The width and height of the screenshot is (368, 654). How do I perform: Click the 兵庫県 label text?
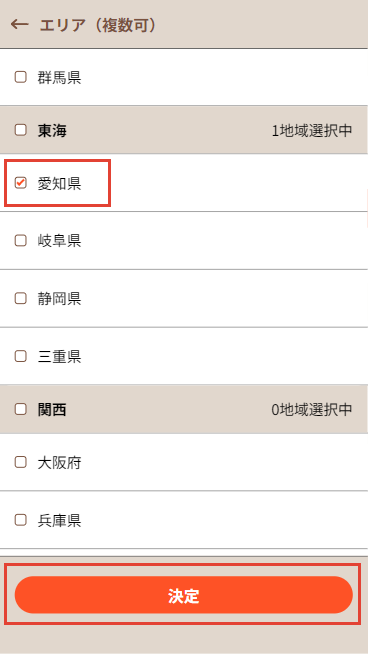click(x=59, y=521)
